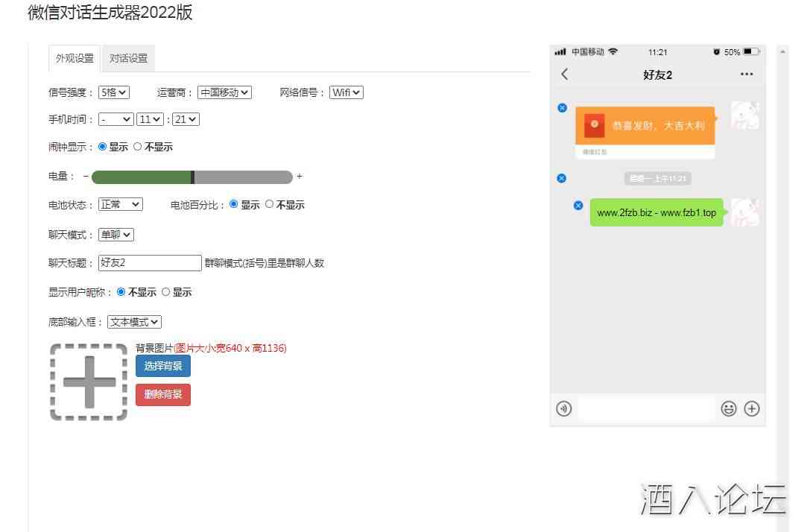This screenshot has height=532, width=810.
Task: Click the 微信对话生成器2022版 heading
Action: pos(110,13)
